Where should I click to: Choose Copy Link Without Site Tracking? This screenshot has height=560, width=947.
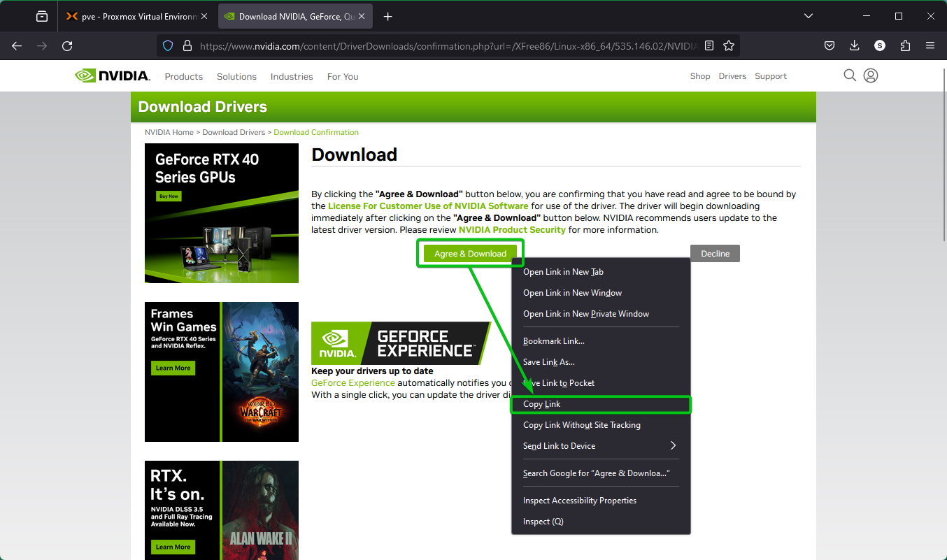(x=601, y=425)
